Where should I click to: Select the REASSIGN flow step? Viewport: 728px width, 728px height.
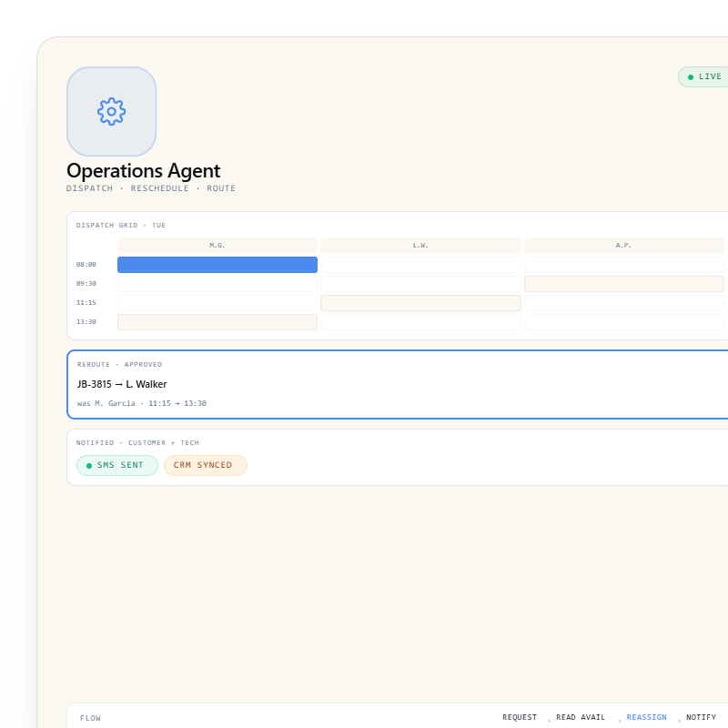pos(646,717)
